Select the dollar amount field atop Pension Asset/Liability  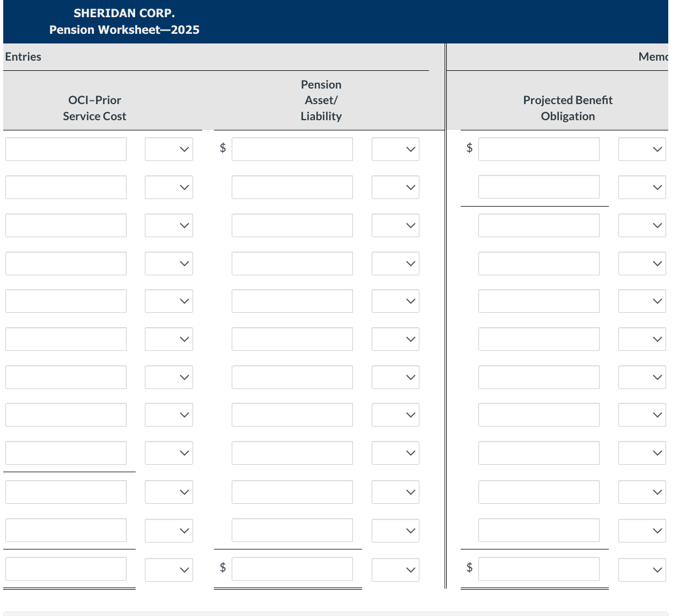pos(292,149)
